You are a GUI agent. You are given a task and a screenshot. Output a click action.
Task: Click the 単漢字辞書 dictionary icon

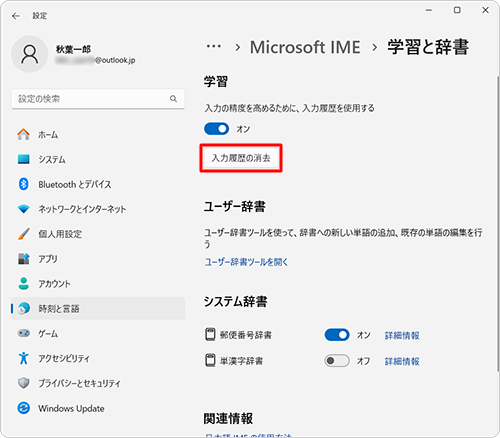[x=210, y=361]
